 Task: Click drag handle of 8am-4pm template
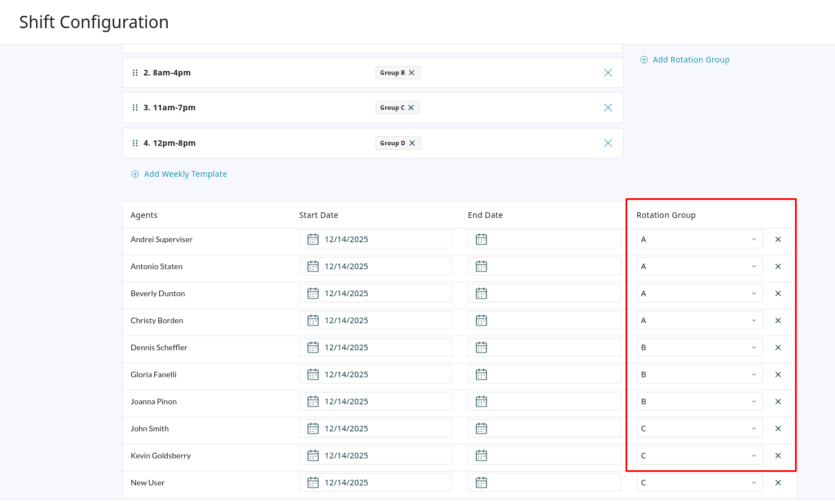point(135,73)
